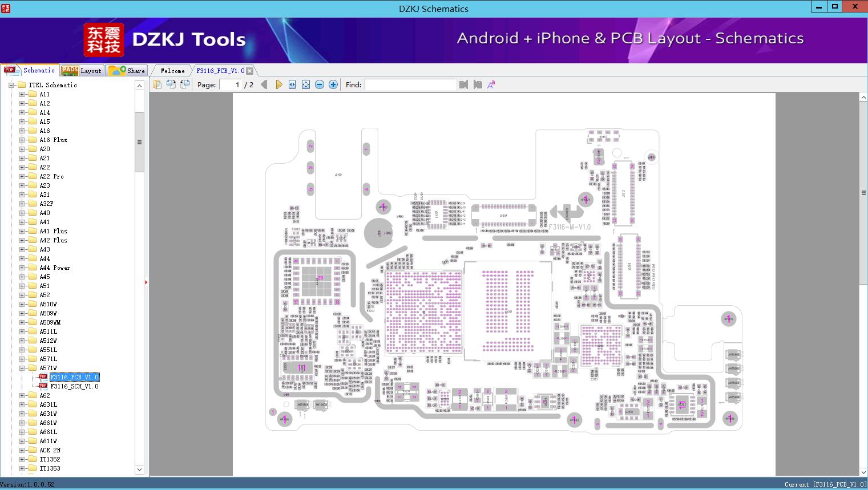Expand the A611W folder

tap(22, 441)
